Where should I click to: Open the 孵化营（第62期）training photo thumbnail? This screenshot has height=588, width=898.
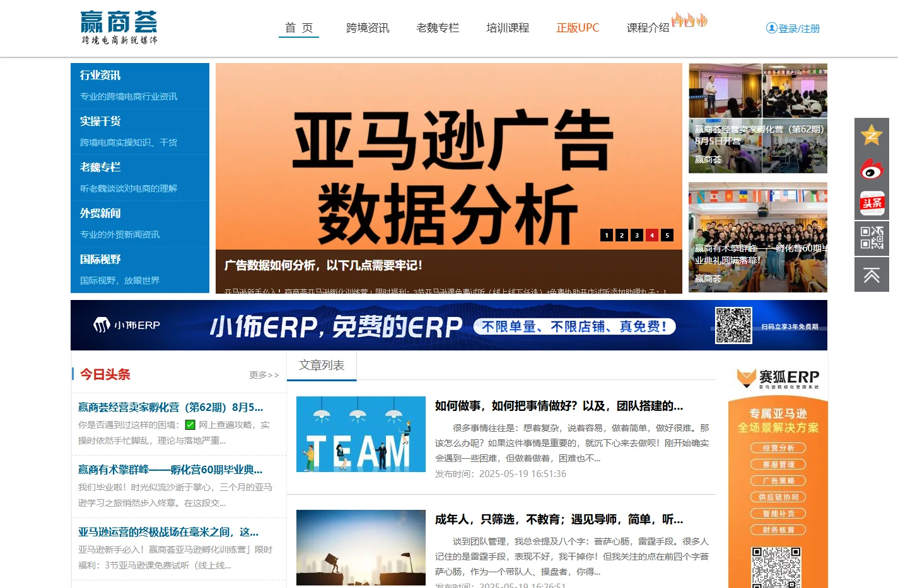758,118
